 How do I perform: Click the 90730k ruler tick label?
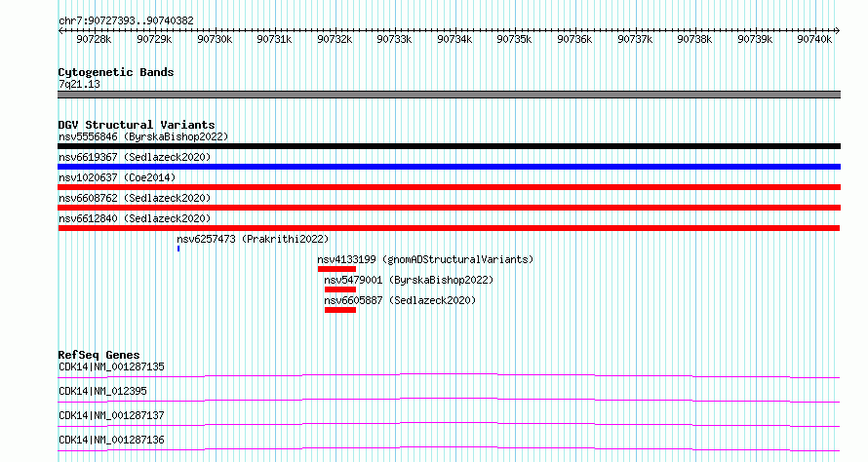click(215, 39)
